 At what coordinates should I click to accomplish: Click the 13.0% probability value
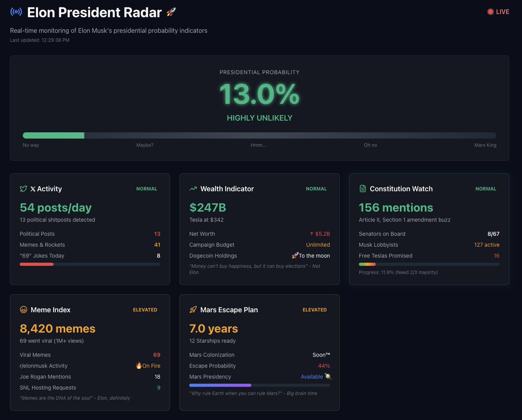[x=259, y=94]
